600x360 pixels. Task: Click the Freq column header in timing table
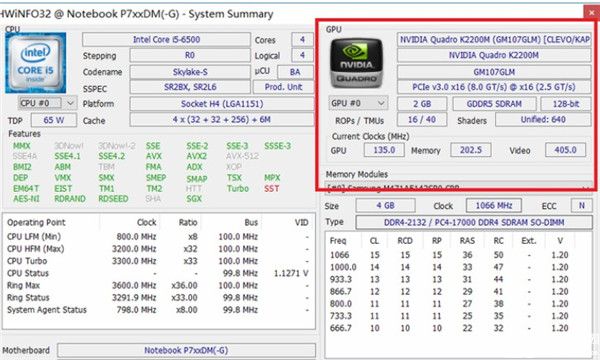(x=338, y=241)
